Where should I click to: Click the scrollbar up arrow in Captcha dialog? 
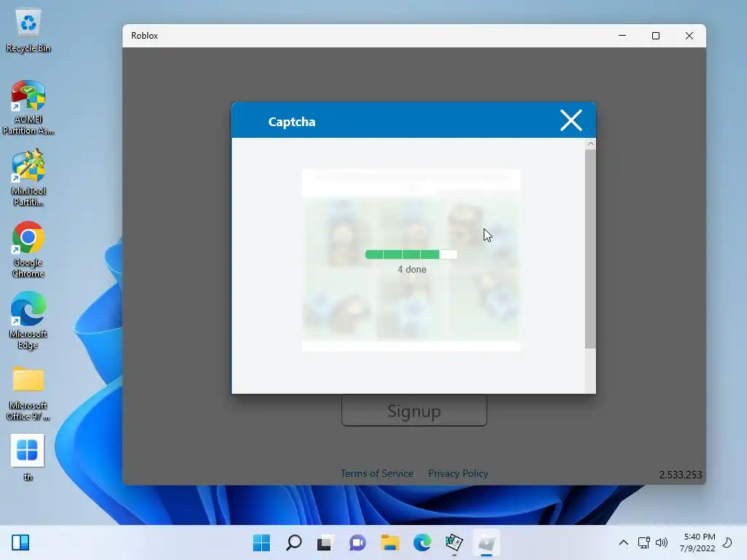[x=591, y=144]
